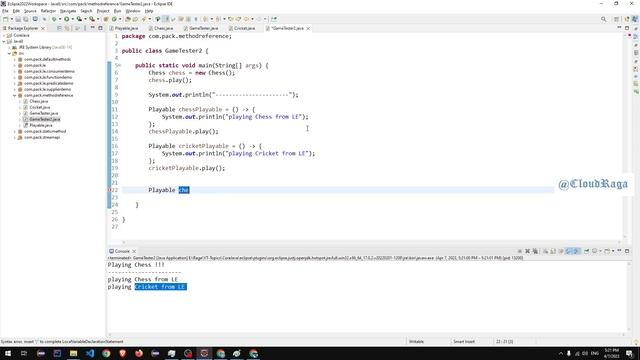Minimize the Console view

[619, 251]
